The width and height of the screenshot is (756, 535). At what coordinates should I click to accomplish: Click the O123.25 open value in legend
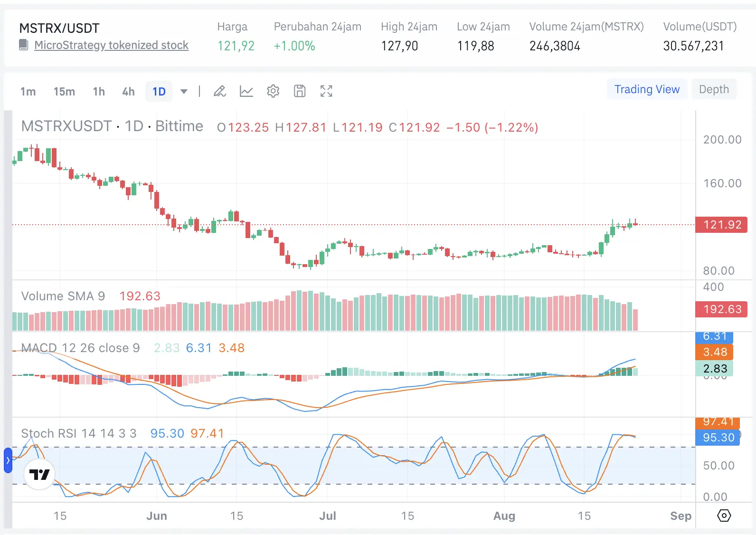point(243,127)
